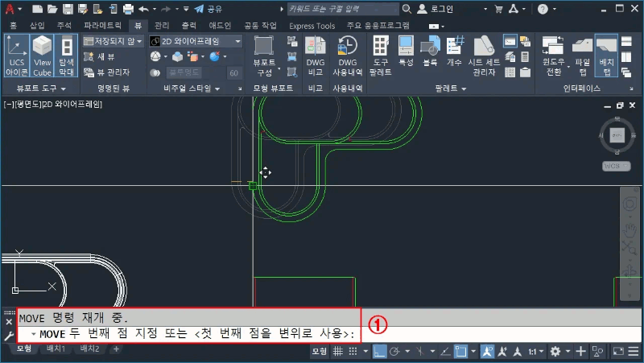Open DWG 사용내역 panel
The image size is (644, 363).
click(x=347, y=55)
